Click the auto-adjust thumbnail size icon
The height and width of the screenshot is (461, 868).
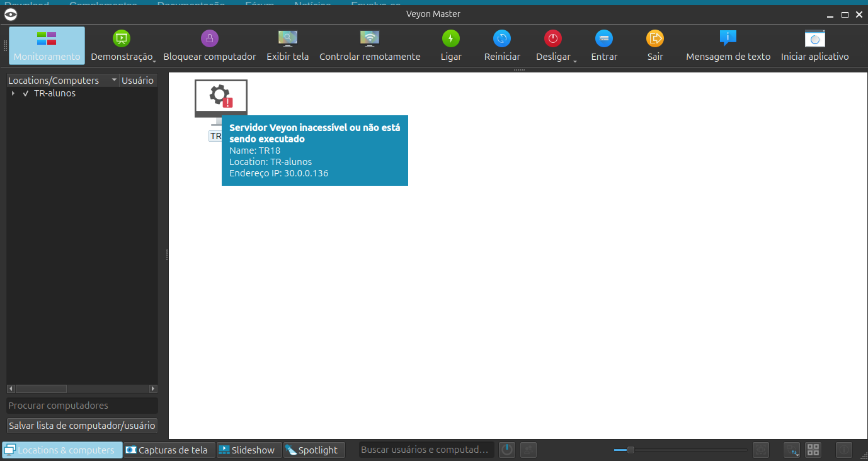click(761, 450)
